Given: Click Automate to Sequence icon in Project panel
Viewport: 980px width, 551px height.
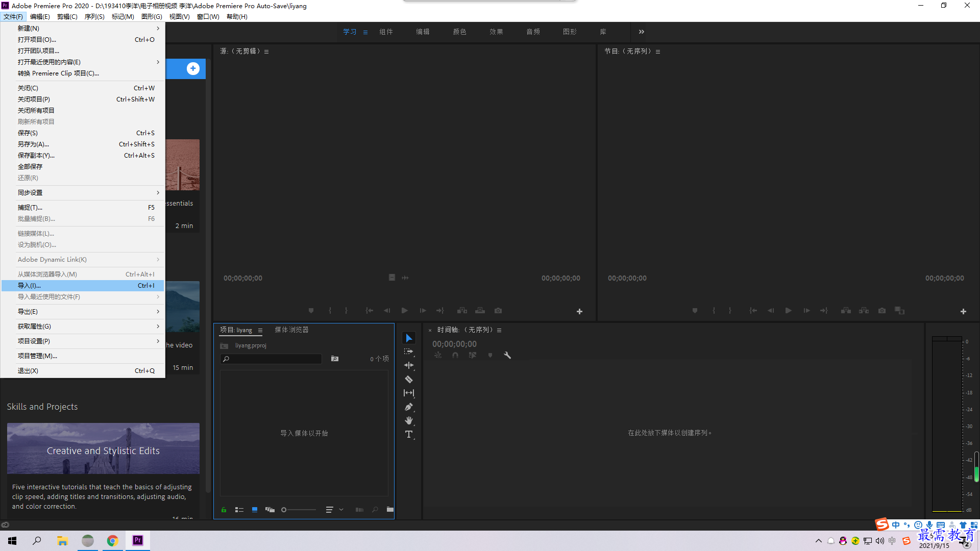Looking at the screenshot, I should point(359,509).
